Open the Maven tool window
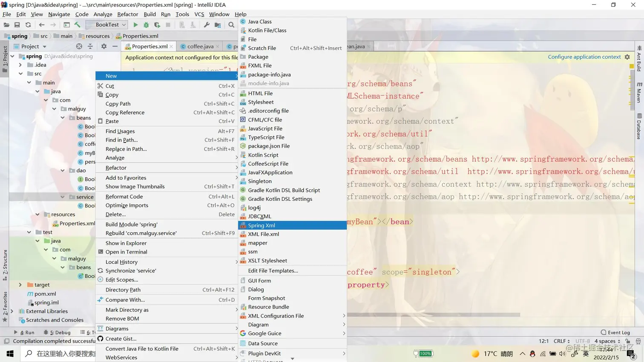This screenshot has width=644, height=362. [x=639, y=92]
